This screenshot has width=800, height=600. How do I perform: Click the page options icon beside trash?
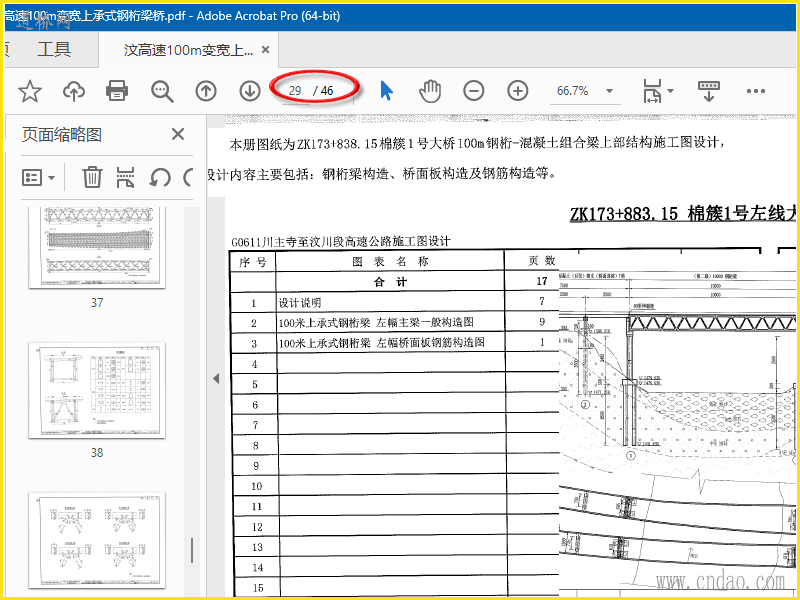pyautogui.click(x=125, y=178)
